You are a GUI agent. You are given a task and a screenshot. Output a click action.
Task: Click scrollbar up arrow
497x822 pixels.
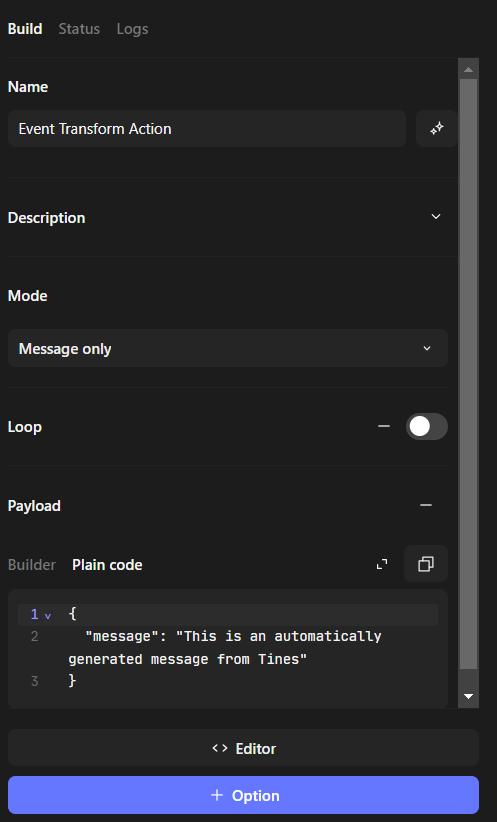[x=468, y=69]
